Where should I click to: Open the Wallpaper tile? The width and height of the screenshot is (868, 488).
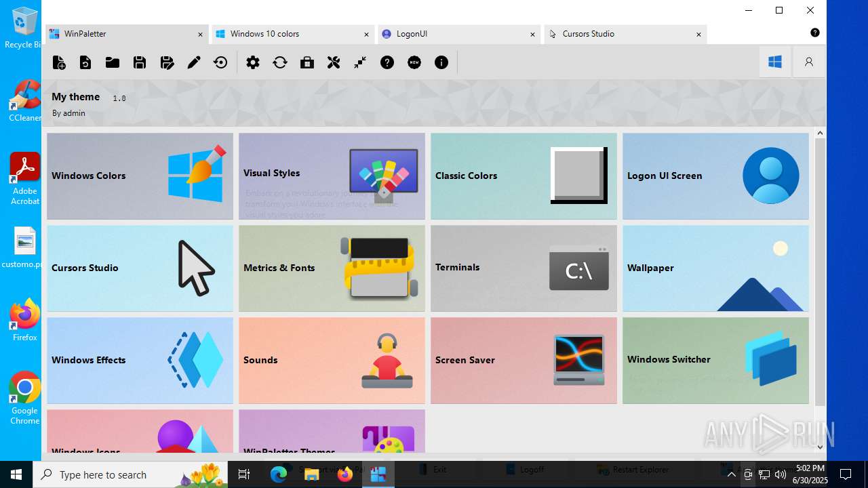(x=715, y=268)
